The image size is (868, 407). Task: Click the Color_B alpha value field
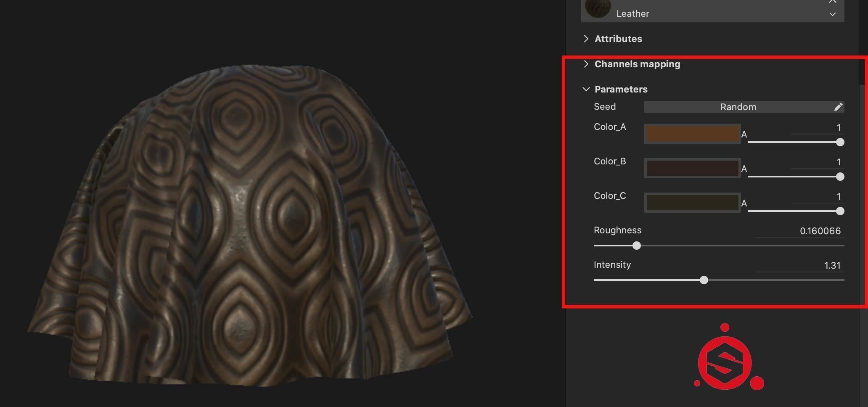tap(817, 162)
